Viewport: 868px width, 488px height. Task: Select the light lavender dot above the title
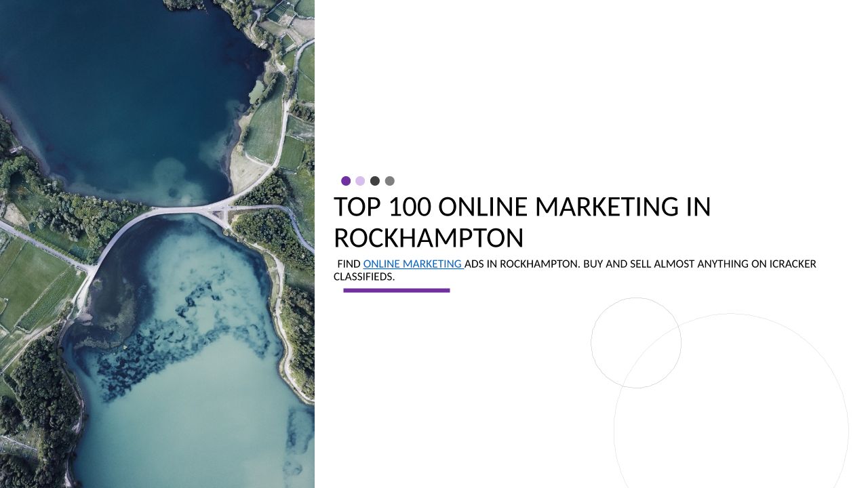pos(360,181)
